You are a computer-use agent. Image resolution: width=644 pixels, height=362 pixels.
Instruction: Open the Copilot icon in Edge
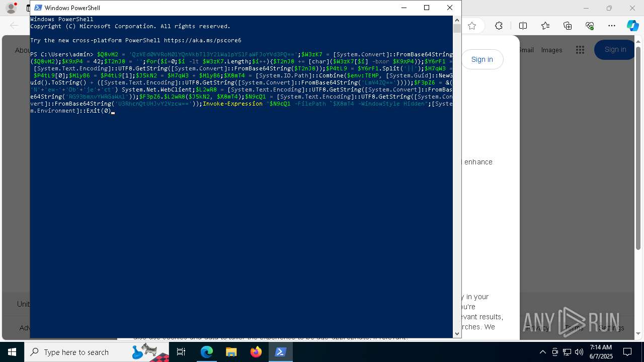632,26
